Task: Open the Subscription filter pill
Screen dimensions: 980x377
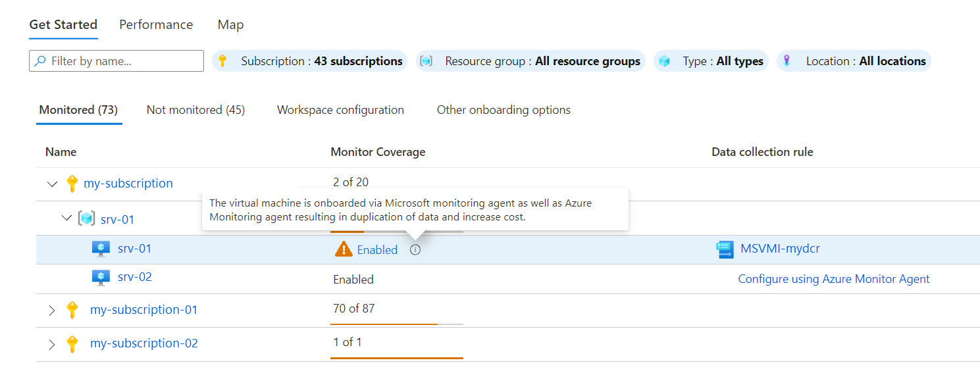Action: pos(310,61)
